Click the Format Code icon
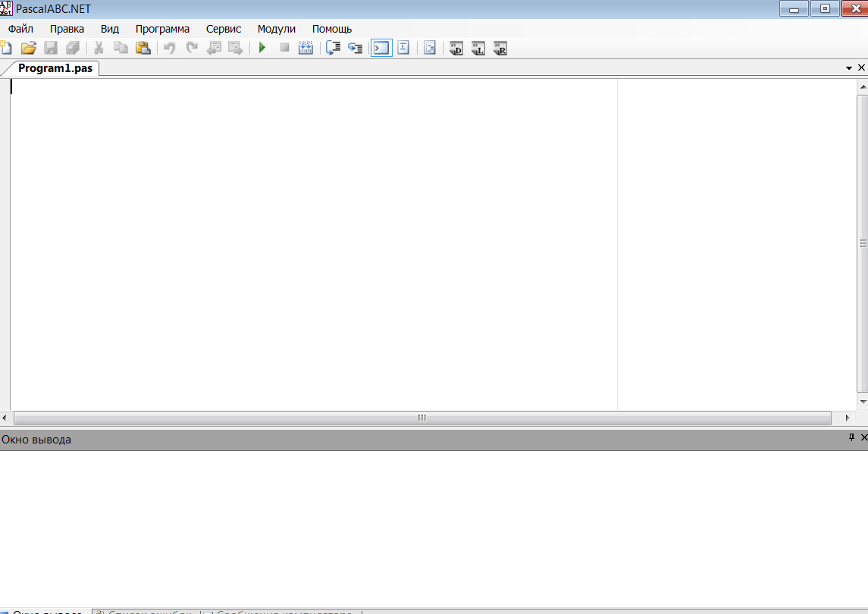Image resolution: width=868 pixels, height=614 pixels. tap(430, 49)
